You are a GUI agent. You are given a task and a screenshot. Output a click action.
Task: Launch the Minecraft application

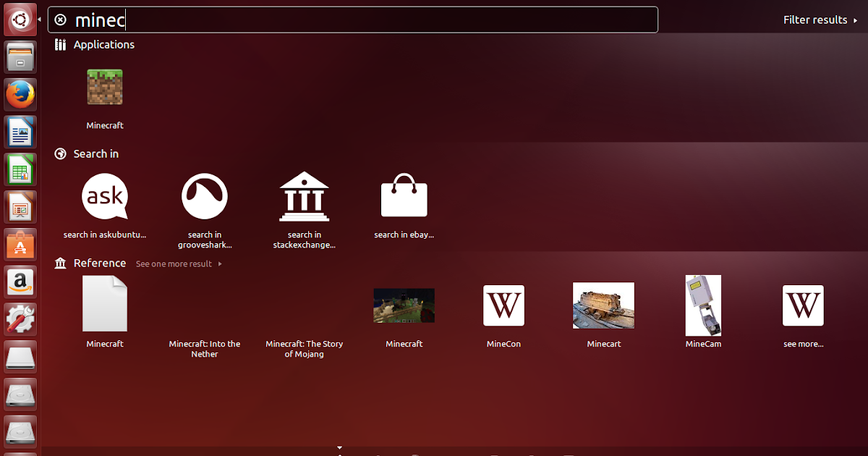tap(105, 88)
